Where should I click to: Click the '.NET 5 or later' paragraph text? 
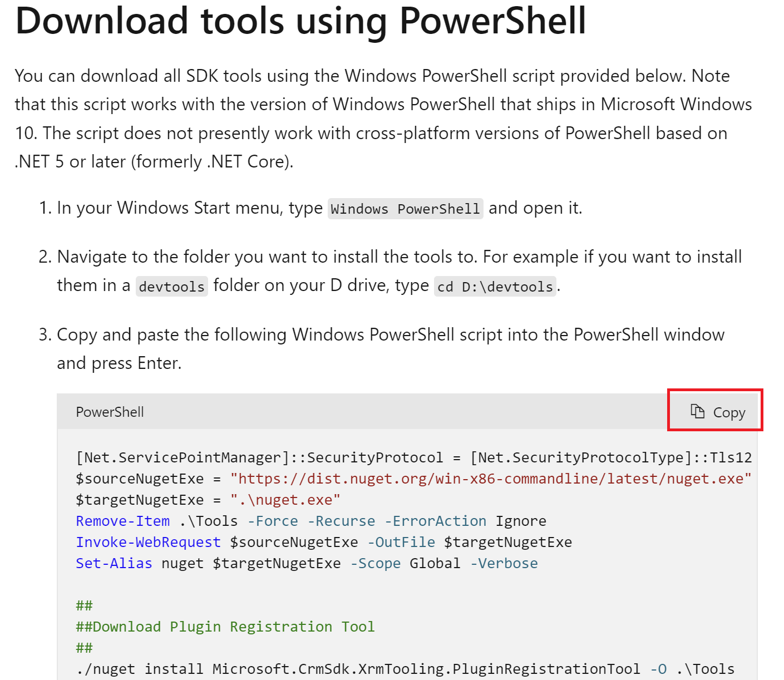[154, 162]
